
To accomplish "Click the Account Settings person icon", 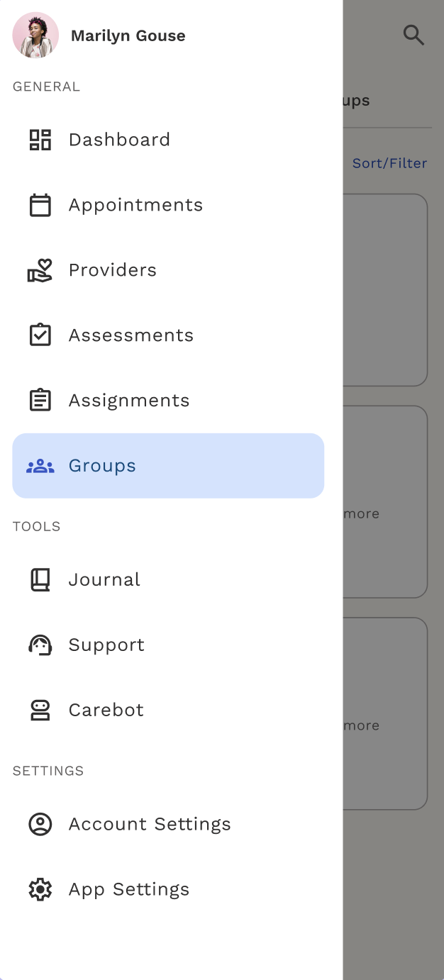I will click(40, 824).
